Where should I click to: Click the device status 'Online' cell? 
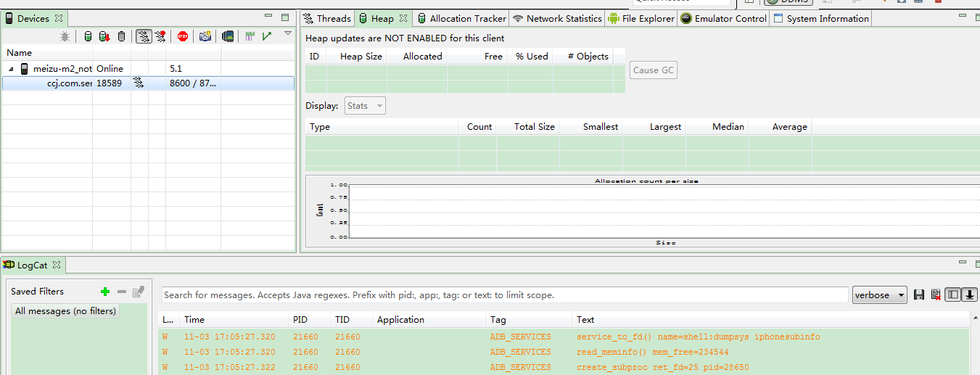coord(110,69)
